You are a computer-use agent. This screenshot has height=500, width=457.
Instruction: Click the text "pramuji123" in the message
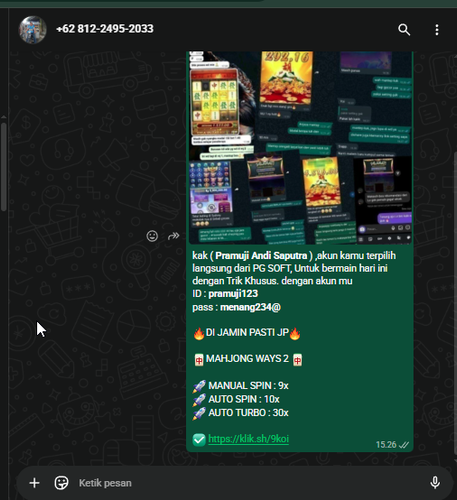click(x=233, y=294)
